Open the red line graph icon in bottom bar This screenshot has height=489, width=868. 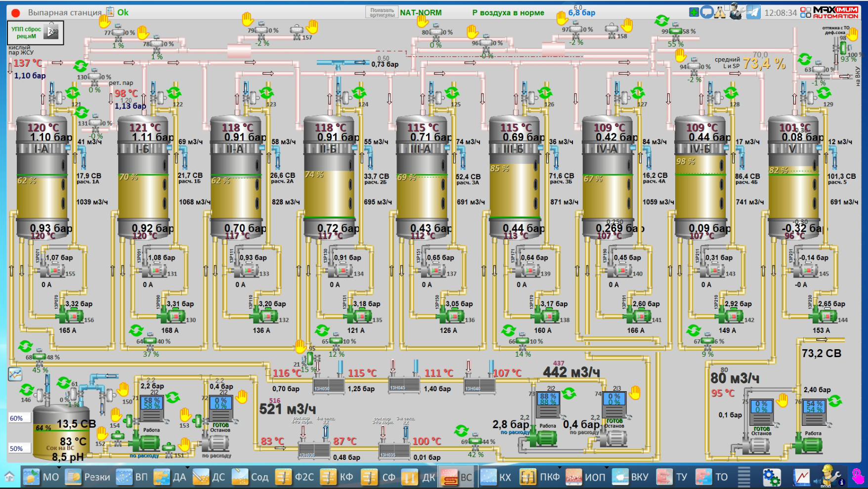point(802,477)
